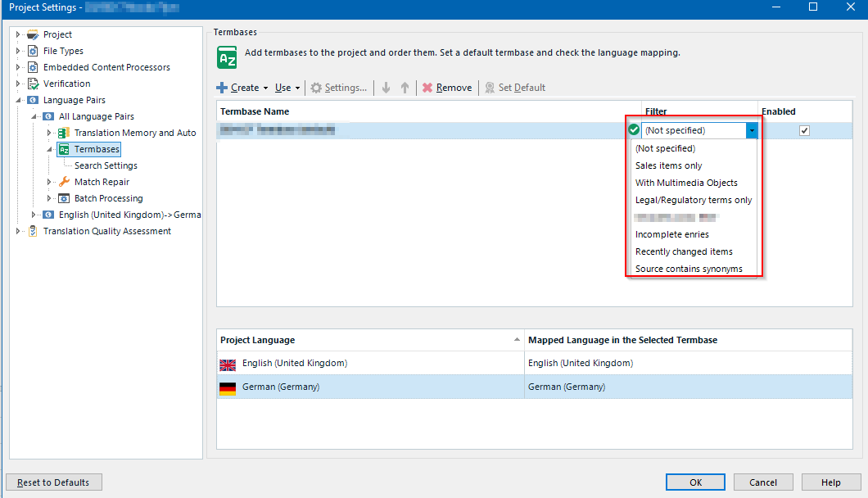Select the Sales items only filter

[668, 165]
